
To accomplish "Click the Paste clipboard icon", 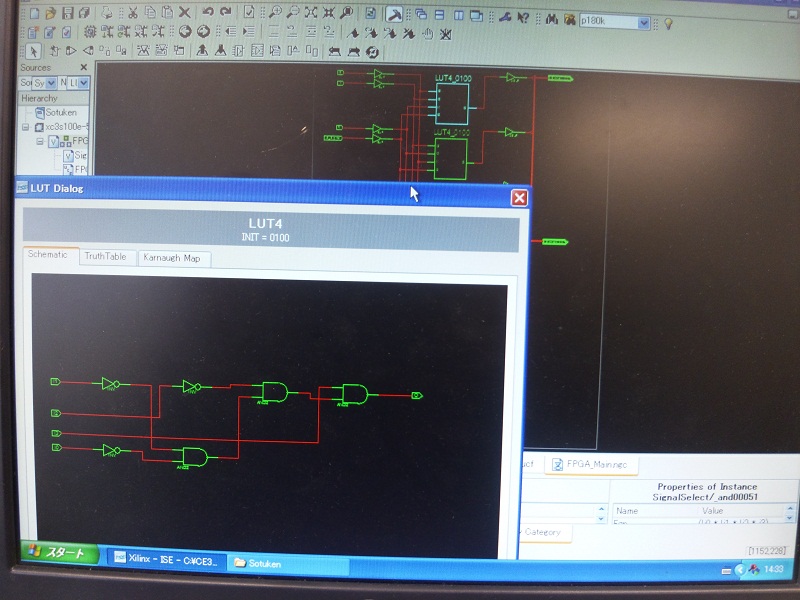I will pos(167,12).
